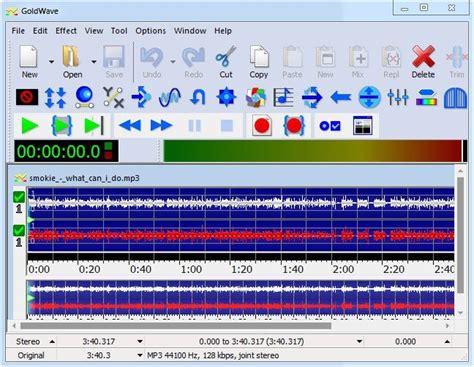Click the New file toolbar icon
The image size is (474, 367).
tap(29, 62)
